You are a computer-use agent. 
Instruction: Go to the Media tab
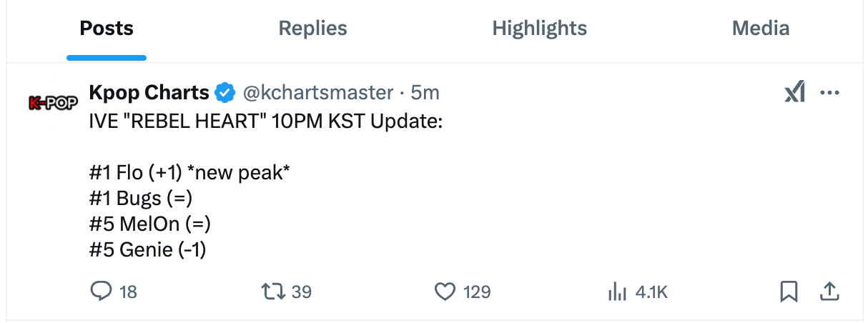tap(761, 29)
